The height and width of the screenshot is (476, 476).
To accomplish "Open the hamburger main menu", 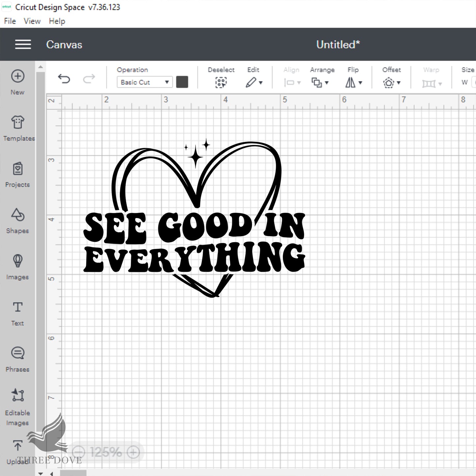I will click(x=23, y=44).
